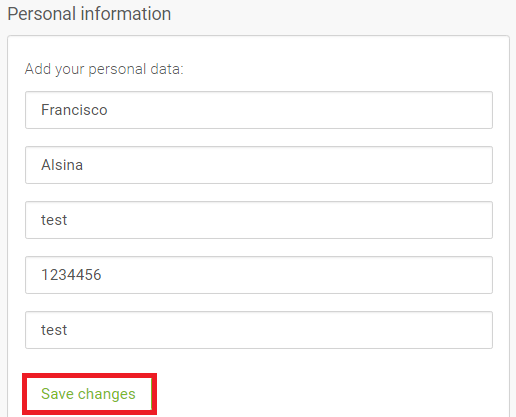
Task: Click the Add your personal data label
Action: [104, 69]
